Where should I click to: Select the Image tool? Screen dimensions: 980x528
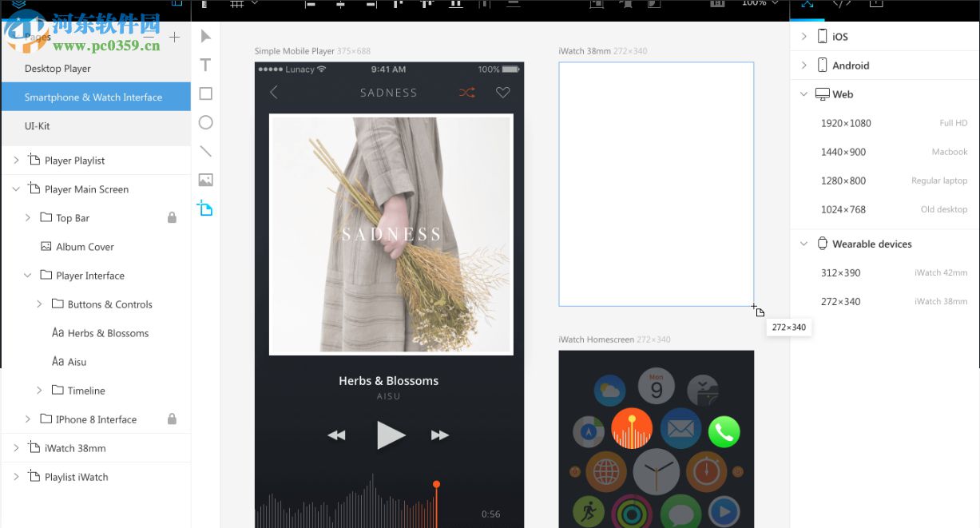point(205,180)
